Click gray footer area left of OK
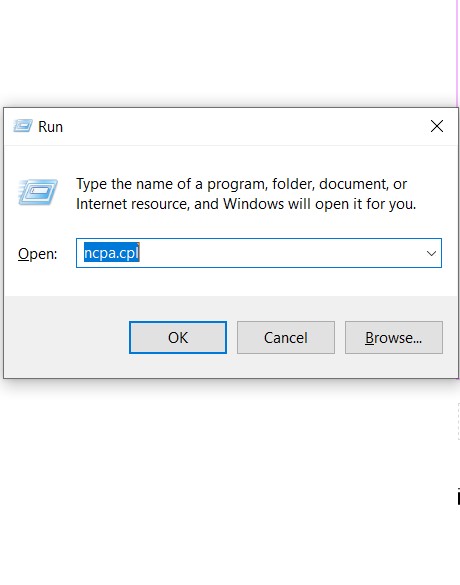This screenshot has width=460, height=585. (x=65, y=337)
